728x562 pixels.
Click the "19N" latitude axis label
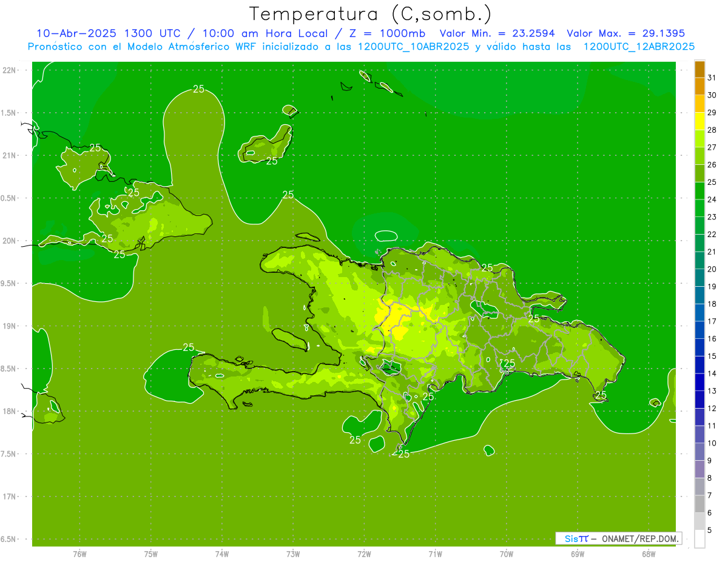[x=9, y=326]
